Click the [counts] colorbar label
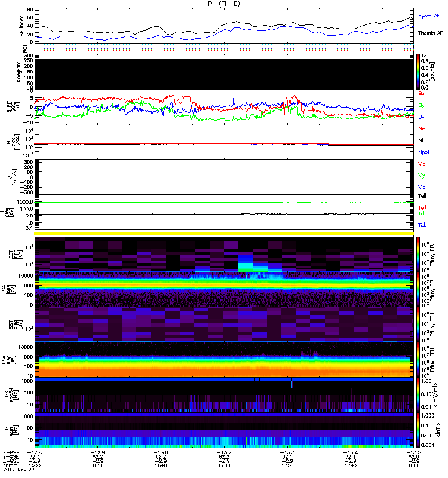This screenshot has width=448, height=478. pos(432,72)
